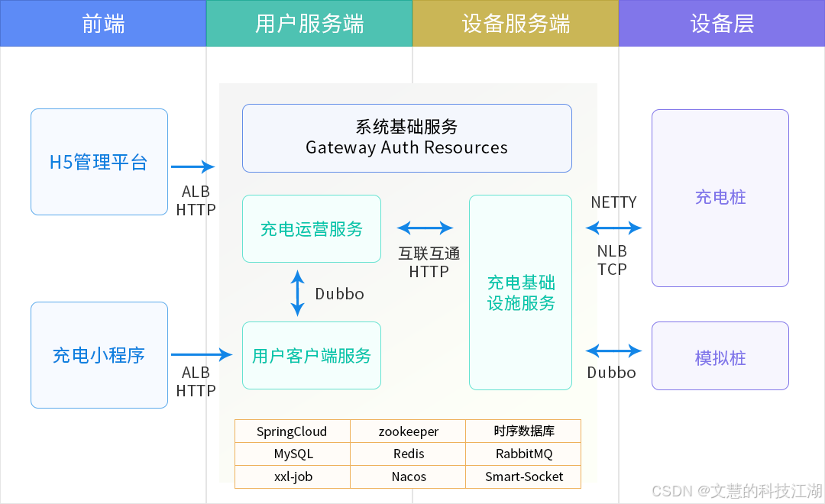The width and height of the screenshot is (825, 504).
Task: Click the arrow from 充电小程序 to 用户客户端服务
Action: point(202,354)
